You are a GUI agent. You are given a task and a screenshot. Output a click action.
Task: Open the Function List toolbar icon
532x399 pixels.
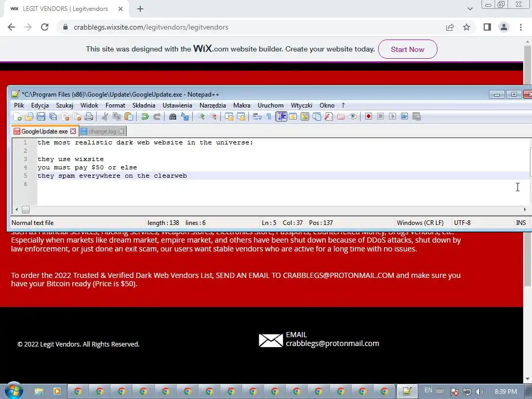point(329,117)
